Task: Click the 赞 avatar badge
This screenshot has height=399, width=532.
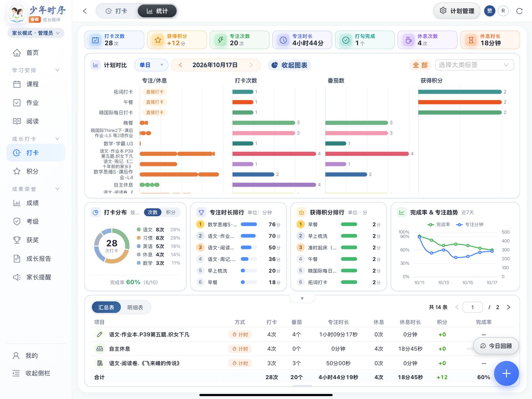Action: pyautogui.click(x=489, y=11)
